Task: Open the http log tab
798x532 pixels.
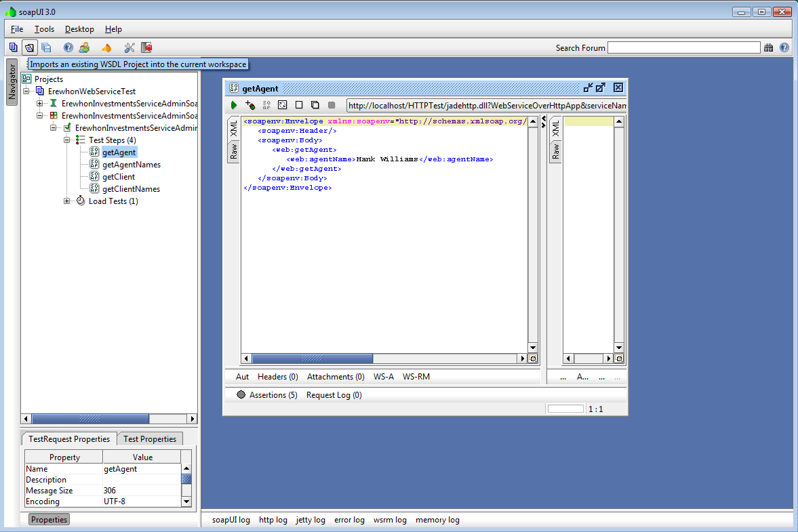Action: (x=273, y=520)
